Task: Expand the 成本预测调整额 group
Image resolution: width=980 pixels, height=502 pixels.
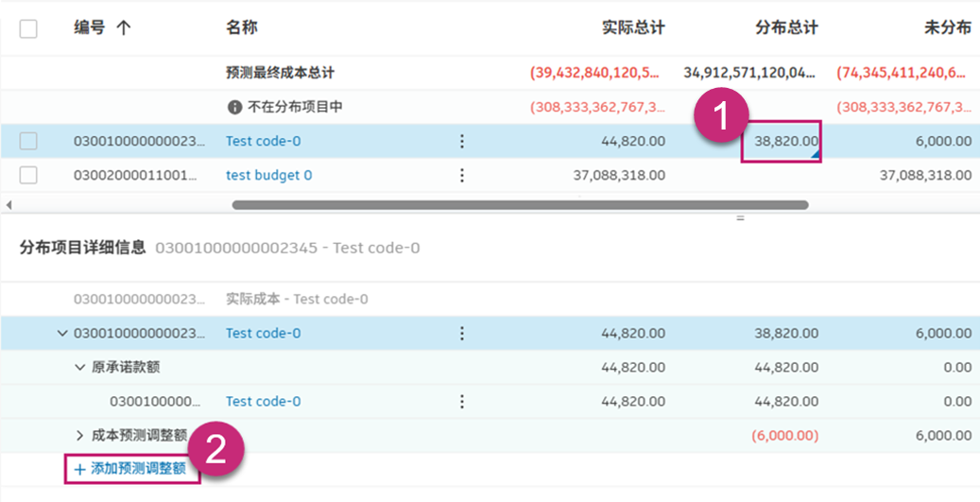Action: (x=79, y=436)
